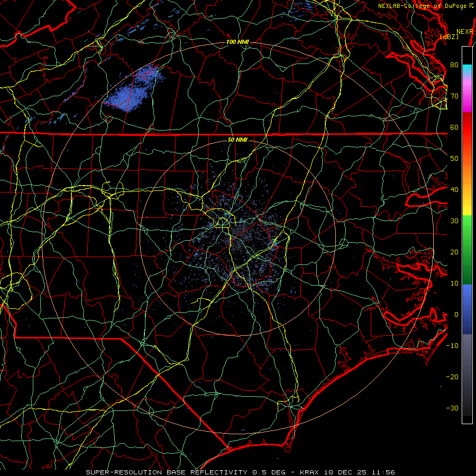Click the 20 value on the dBZ scale
Image resolution: width=476 pixels, height=476 pixels.
point(454,252)
